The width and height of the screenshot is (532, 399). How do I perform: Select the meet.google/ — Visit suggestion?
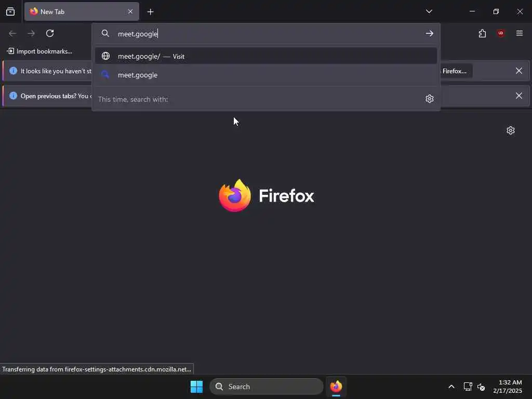coord(266,56)
